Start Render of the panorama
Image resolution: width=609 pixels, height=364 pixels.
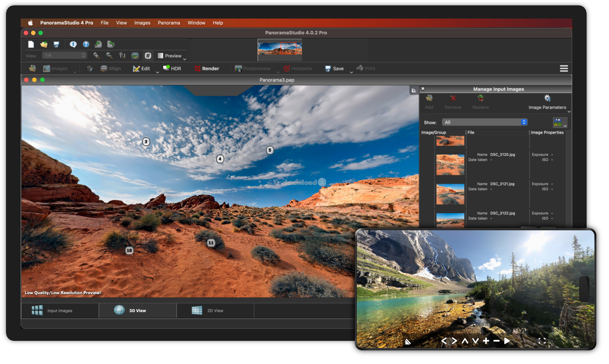click(207, 68)
